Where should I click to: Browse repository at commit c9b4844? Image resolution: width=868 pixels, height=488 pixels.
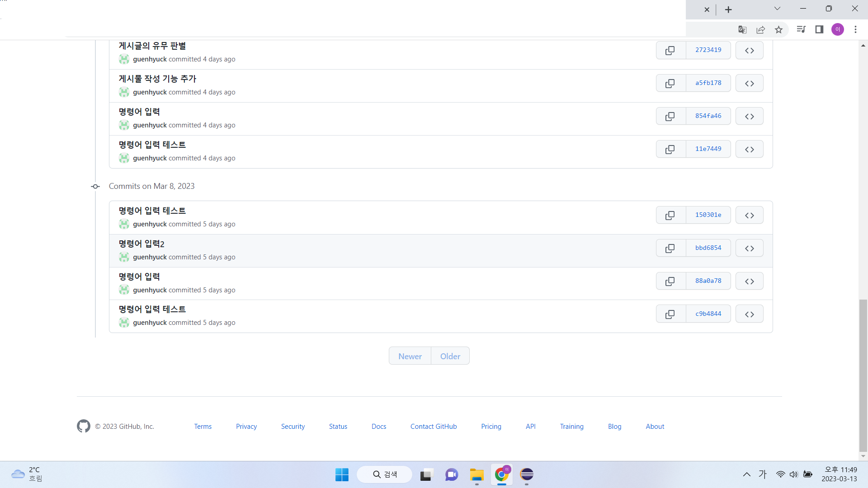749,314
